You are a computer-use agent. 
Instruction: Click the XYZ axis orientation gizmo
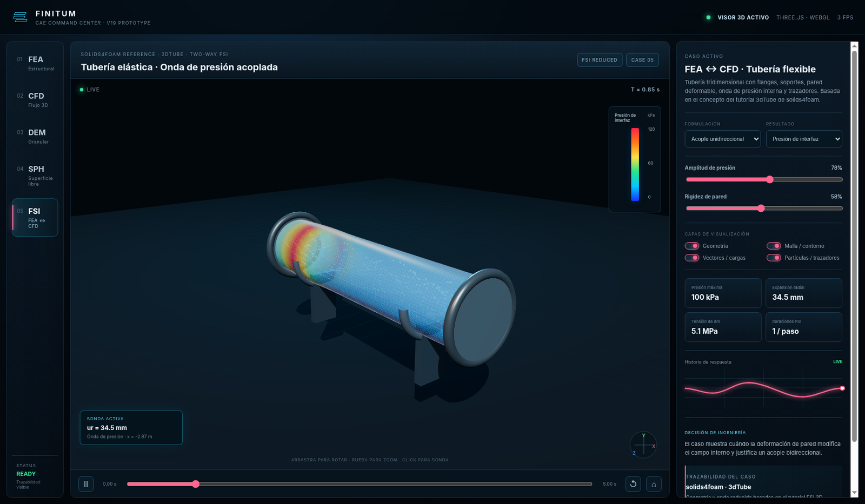point(643,445)
